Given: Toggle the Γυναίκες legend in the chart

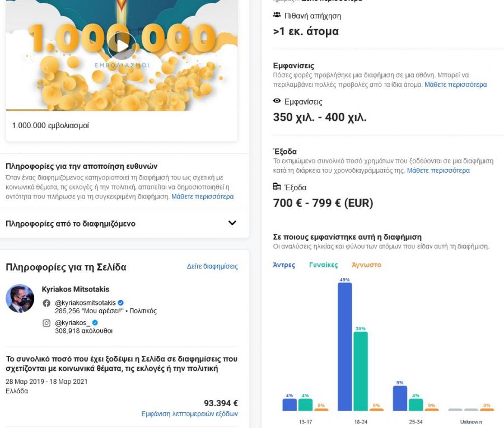Looking at the screenshot, I should pyautogui.click(x=323, y=265).
